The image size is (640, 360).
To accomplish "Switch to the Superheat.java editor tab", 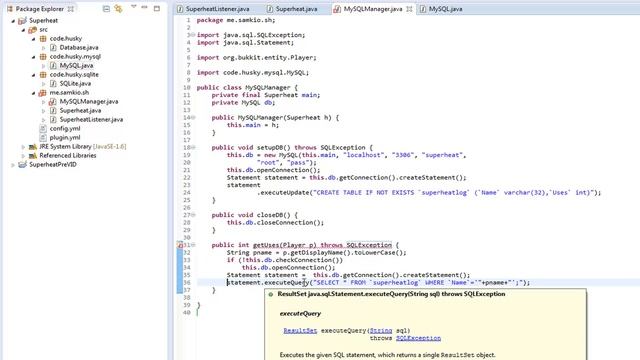I will click(296, 9).
